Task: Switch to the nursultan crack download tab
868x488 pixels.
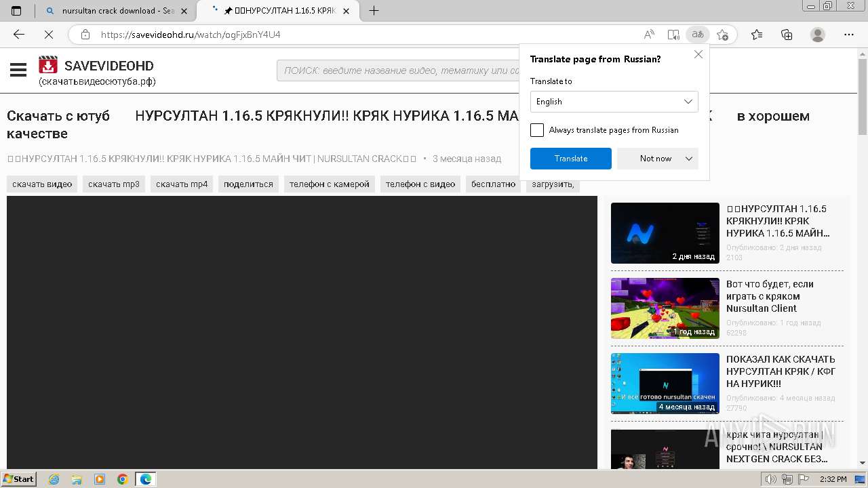Action: (115, 11)
